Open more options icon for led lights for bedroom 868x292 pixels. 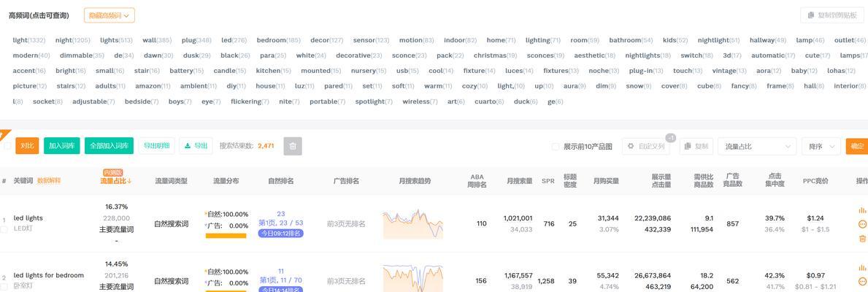(862, 282)
